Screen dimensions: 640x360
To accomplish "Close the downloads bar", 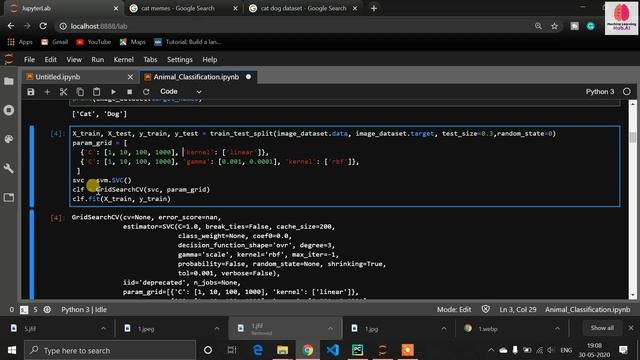I will pyautogui.click(x=631, y=328).
